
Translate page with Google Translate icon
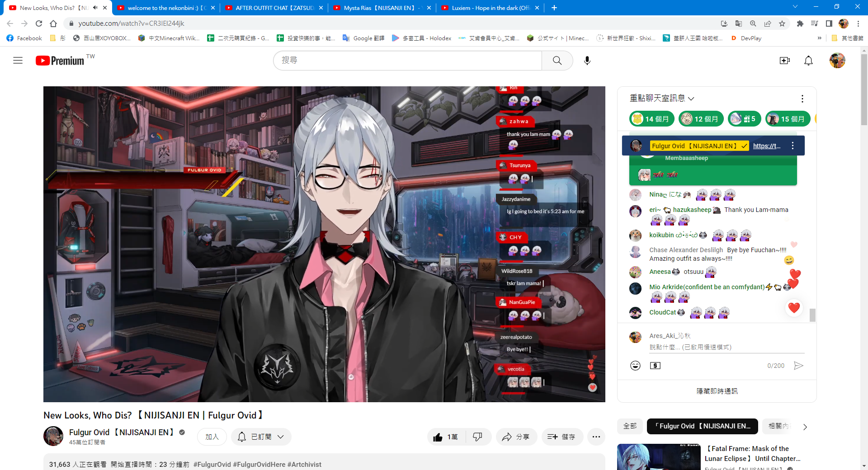[739, 23]
